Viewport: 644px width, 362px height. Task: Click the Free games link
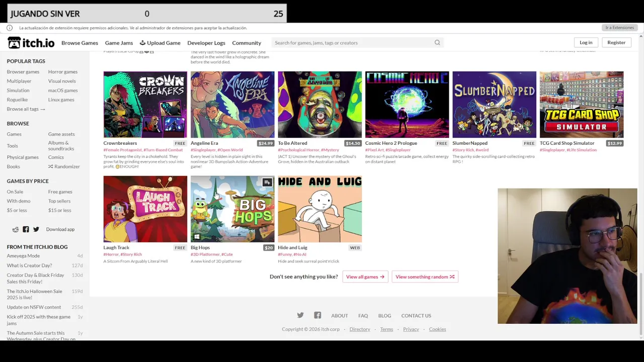click(x=60, y=192)
